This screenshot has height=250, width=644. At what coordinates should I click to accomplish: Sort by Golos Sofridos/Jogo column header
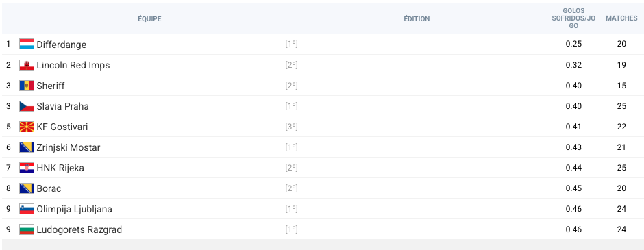coord(573,18)
